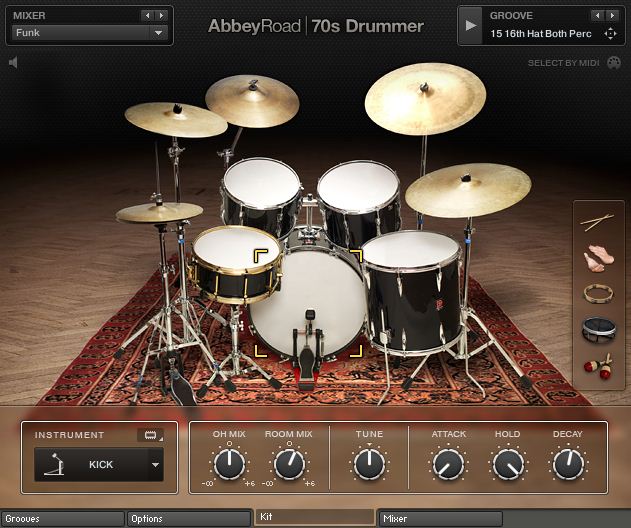Image resolution: width=631 pixels, height=528 pixels.
Task: Select the snare drum icon in side panel
Action: point(599,329)
